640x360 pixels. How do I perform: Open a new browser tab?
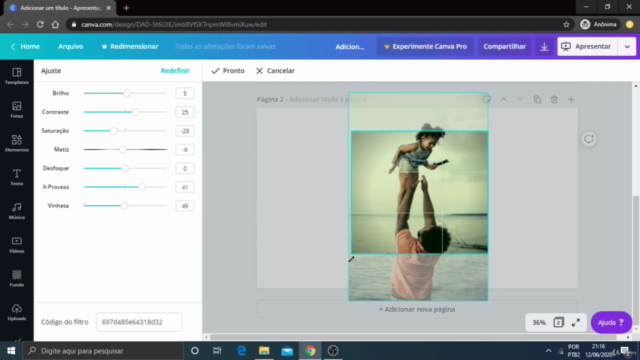(126, 8)
